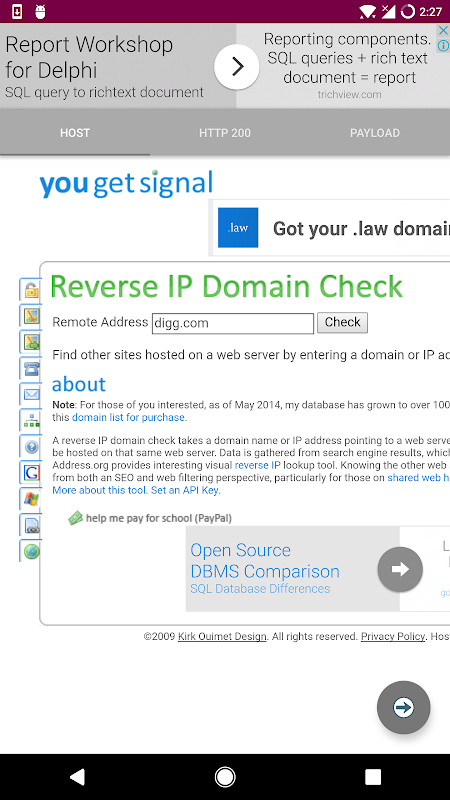
Task: Click the blue question mark sidebar icon
Action: [x=31, y=447]
